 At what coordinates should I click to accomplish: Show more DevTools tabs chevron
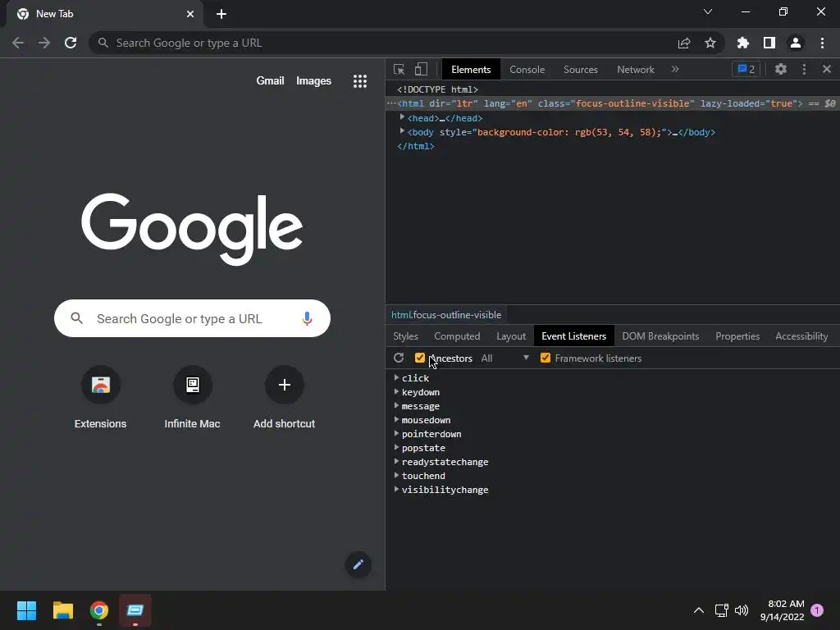coord(675,69)
